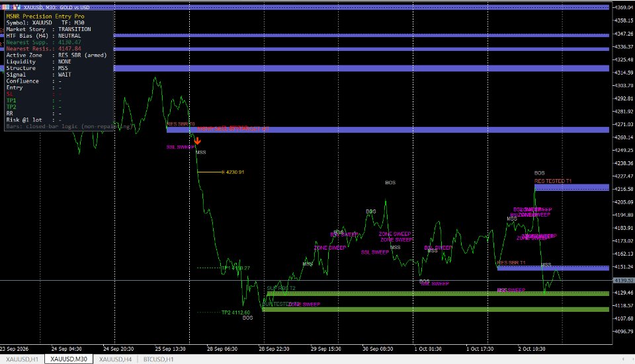635x364 pixels.
Task: Select the orange sell arrow signal
Action: [x=197, y=141]
